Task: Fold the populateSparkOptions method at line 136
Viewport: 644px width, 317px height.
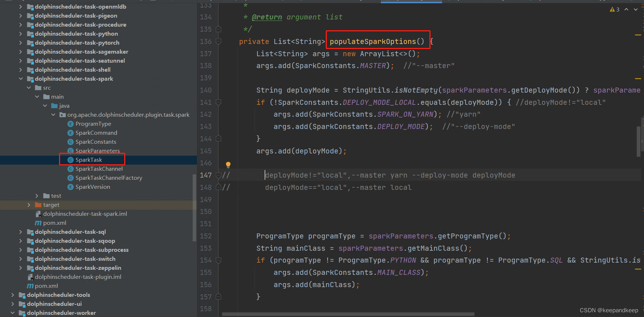Action: click(x=218, y=42)
